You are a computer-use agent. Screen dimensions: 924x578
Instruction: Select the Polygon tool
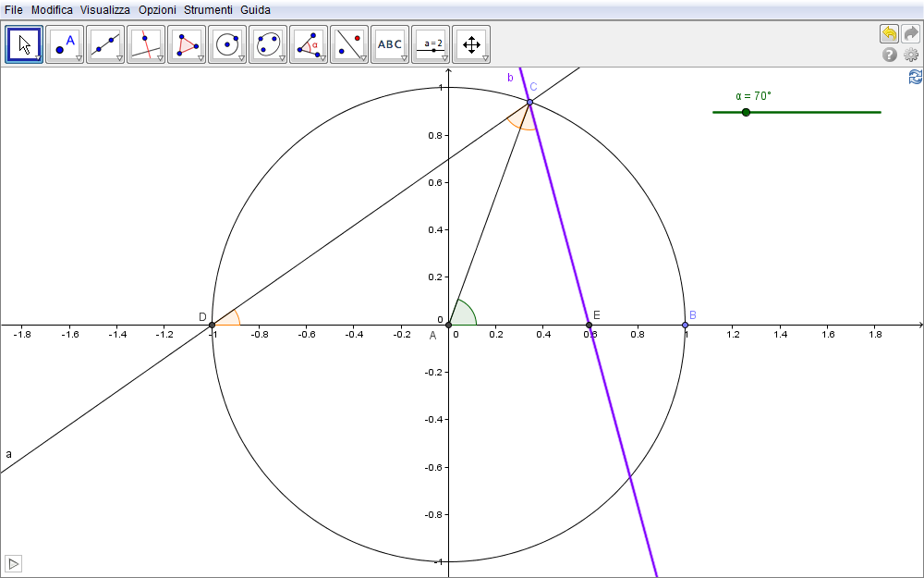(x=187, y=44)
